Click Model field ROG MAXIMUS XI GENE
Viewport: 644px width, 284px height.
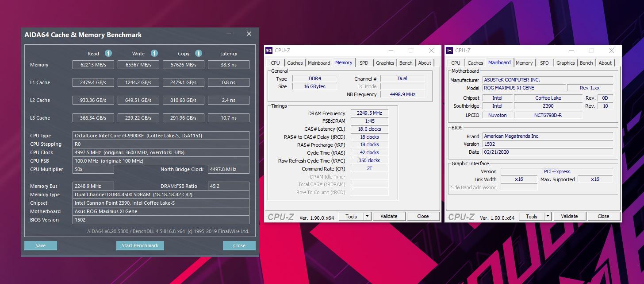coord(524,88)
